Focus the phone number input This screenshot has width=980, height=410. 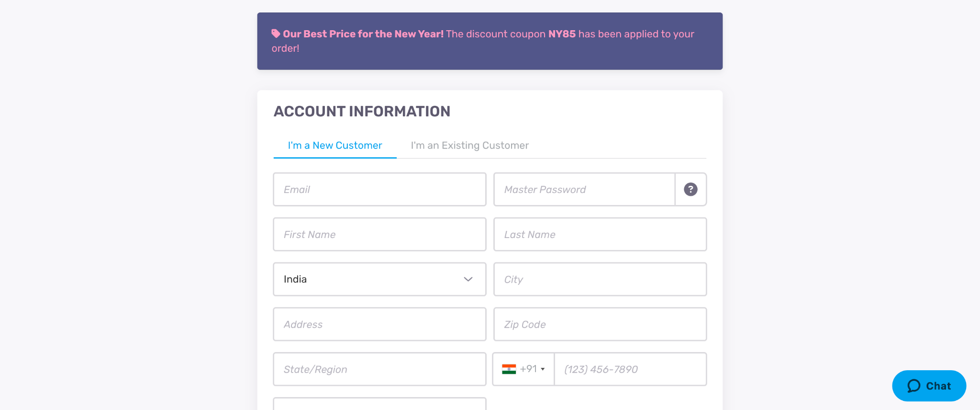point(630,369)
